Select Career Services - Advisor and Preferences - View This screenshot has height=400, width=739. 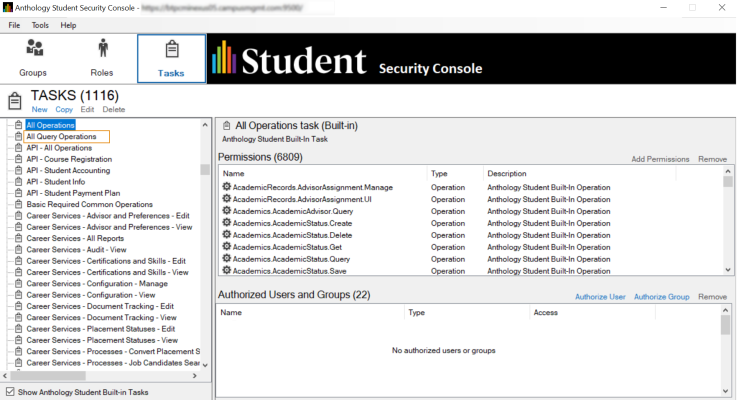pos(109,227)
